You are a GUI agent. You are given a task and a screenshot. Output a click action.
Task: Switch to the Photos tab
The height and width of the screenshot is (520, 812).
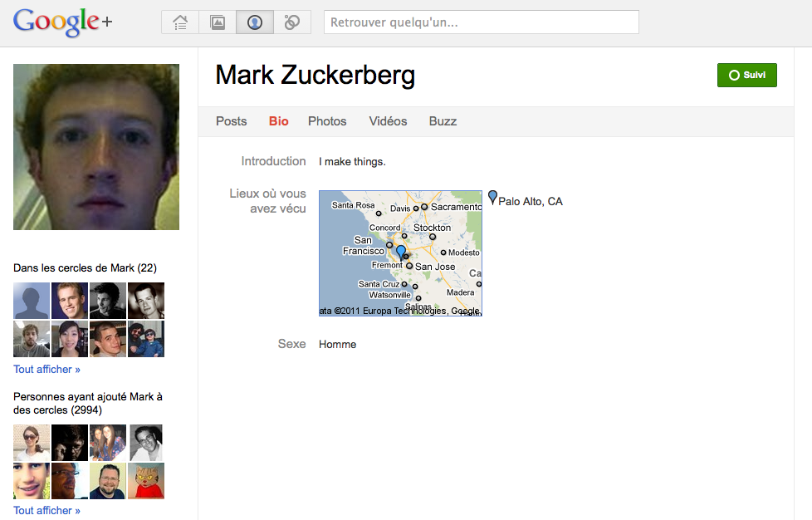pos(327,121)
